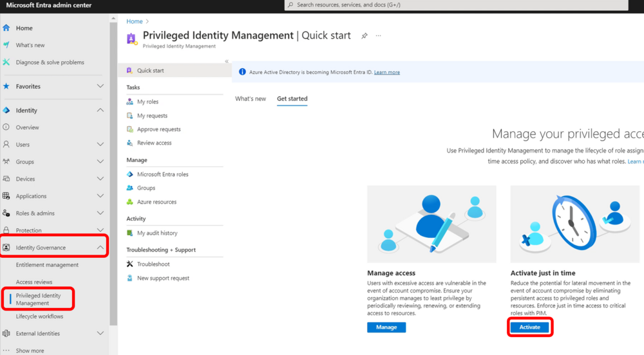Expand the Favorites section chevron
Viewport: 644px width, 355px height.
100,86
